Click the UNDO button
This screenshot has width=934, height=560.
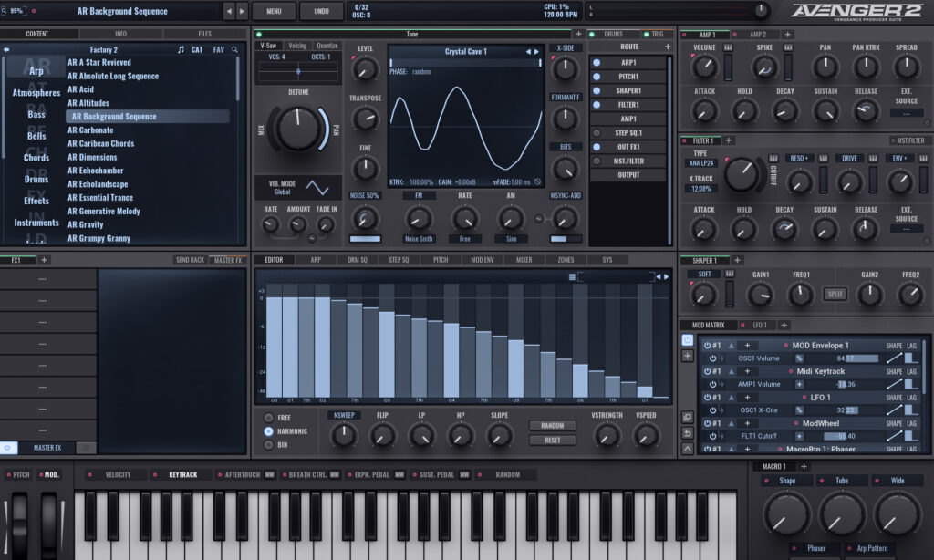click(321, 12)
